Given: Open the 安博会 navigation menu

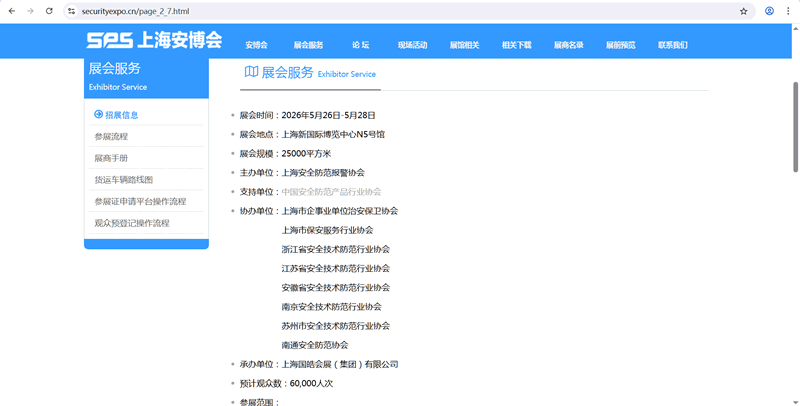Looking at the screenshot, I should [256, 45].
